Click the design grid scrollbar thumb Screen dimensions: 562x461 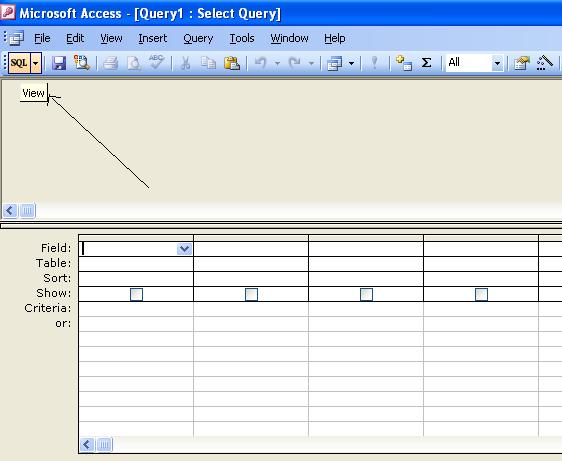104,445
